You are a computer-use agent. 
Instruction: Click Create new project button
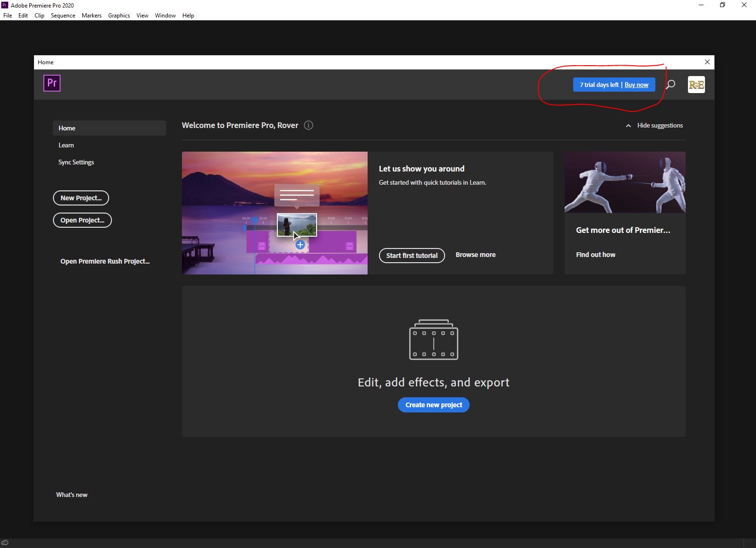pos(434,405)
